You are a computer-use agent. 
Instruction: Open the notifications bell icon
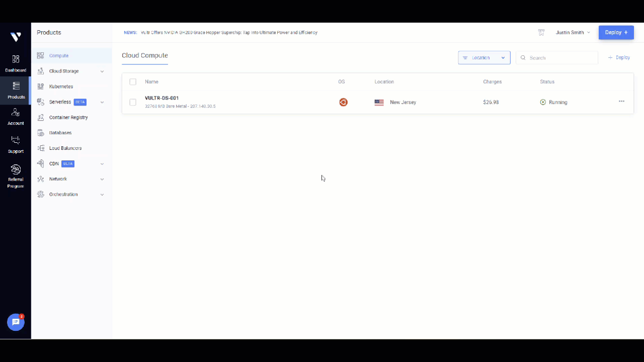point(541,32)
